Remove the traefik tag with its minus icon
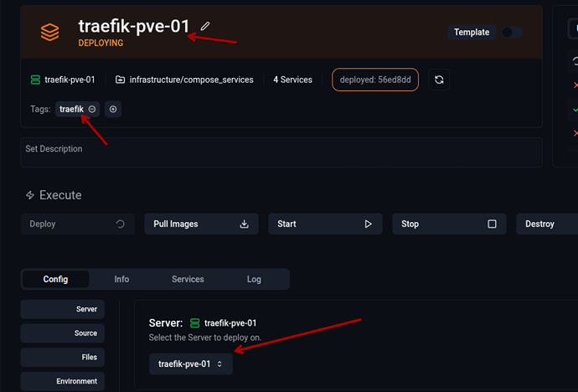This screenshot has width=578, height=392. coord(92,109)
